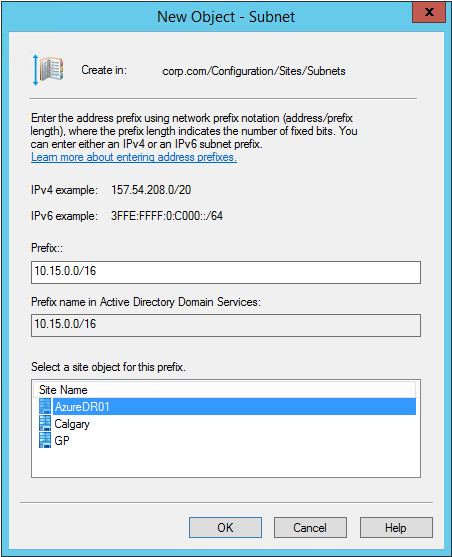Click the GP site icon

click(x=45, y=440)
